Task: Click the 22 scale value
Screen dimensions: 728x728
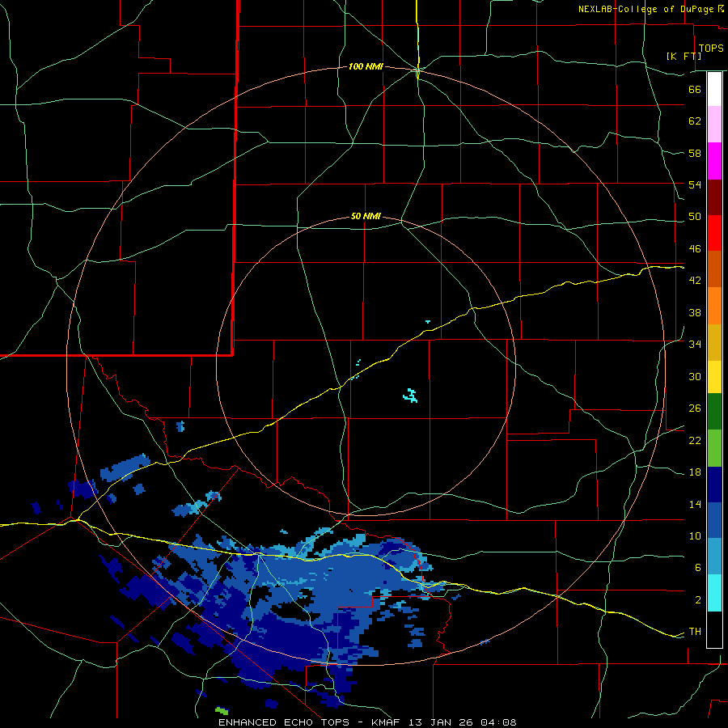Action: [x=695, y=440]
